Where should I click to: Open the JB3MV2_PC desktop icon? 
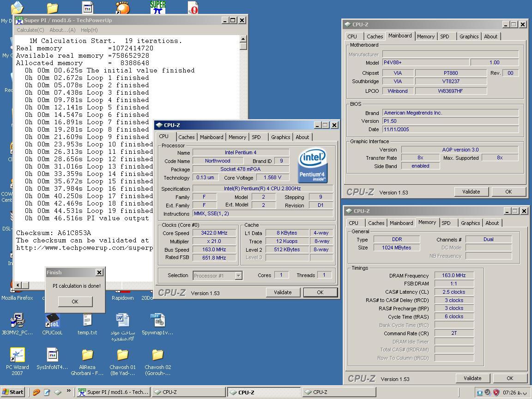coord(17,324)
